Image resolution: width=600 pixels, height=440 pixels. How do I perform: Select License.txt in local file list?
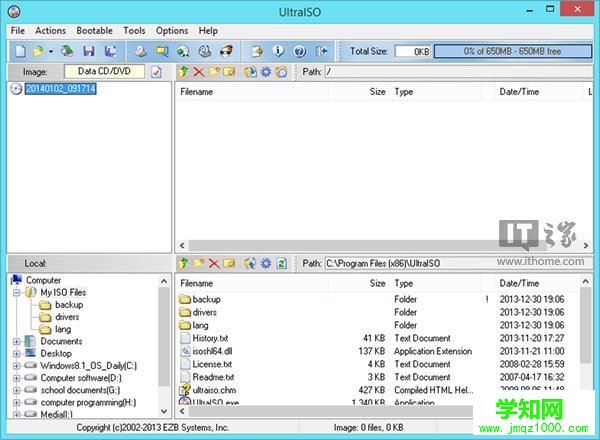point(212,364)
